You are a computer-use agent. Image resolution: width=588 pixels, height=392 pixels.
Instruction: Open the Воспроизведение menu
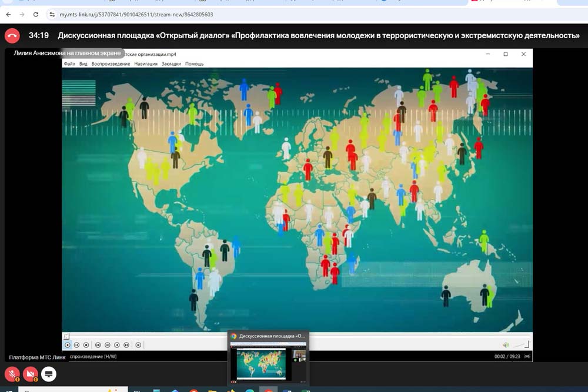pyautogui.click(x=111, y=63)
